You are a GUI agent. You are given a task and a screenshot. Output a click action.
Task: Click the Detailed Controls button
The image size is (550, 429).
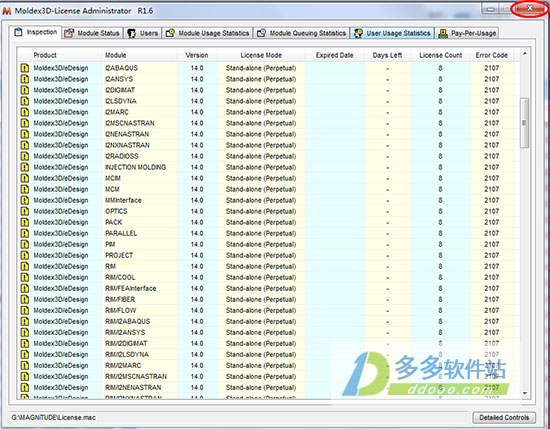point(504,417)
